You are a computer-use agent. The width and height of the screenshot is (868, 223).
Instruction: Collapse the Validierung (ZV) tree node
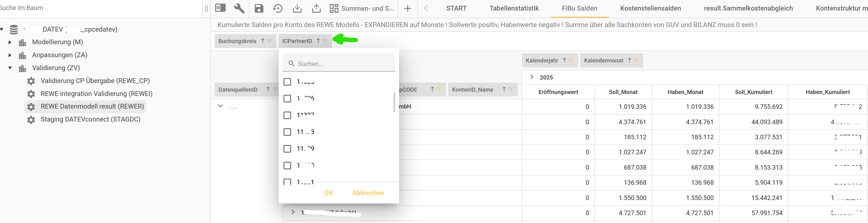click(10, 68)
